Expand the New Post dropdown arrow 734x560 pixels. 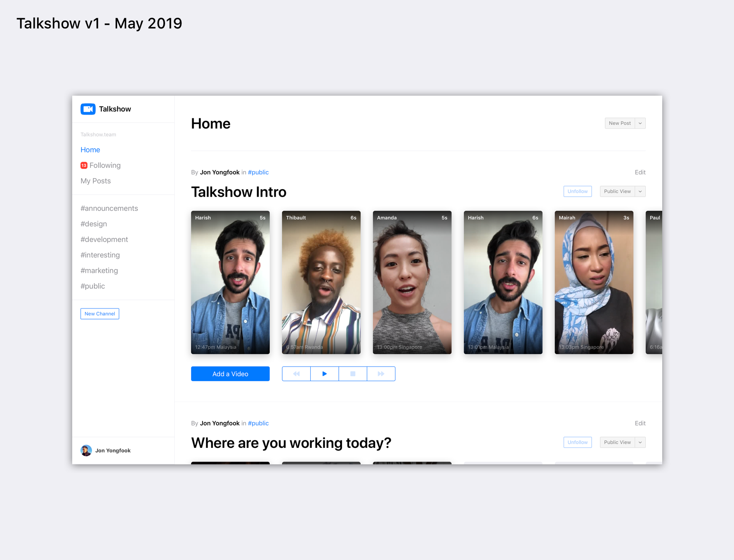[640, 123]
